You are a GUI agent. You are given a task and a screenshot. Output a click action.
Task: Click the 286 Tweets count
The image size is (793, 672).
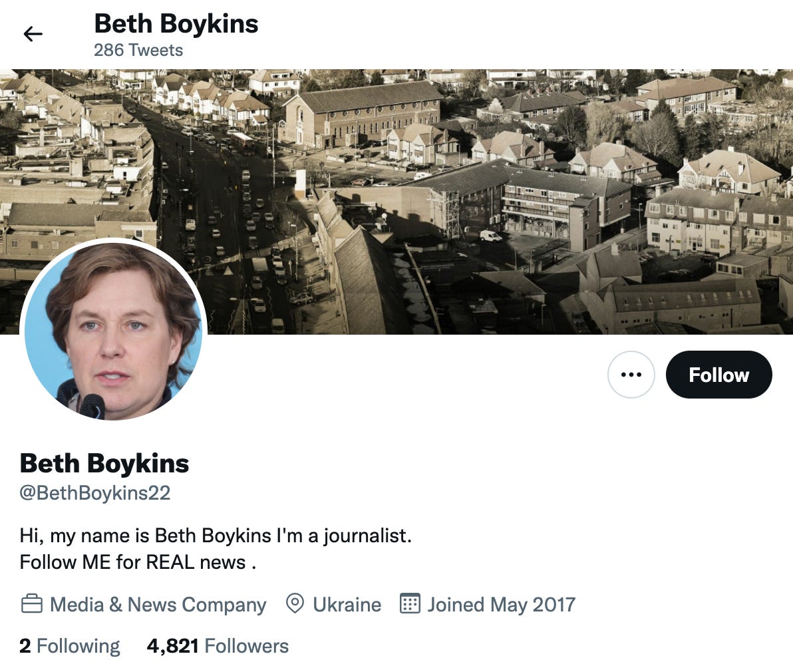click(x=138, y=51)
